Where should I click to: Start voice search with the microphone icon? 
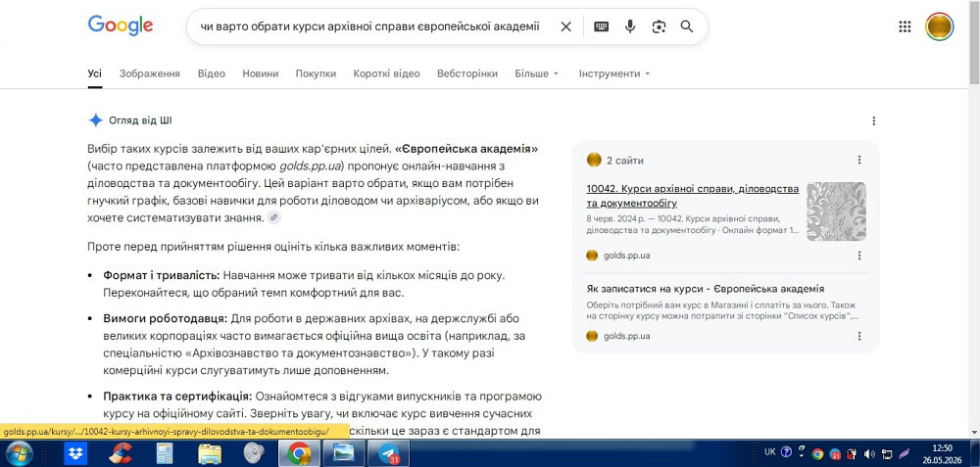630,26
